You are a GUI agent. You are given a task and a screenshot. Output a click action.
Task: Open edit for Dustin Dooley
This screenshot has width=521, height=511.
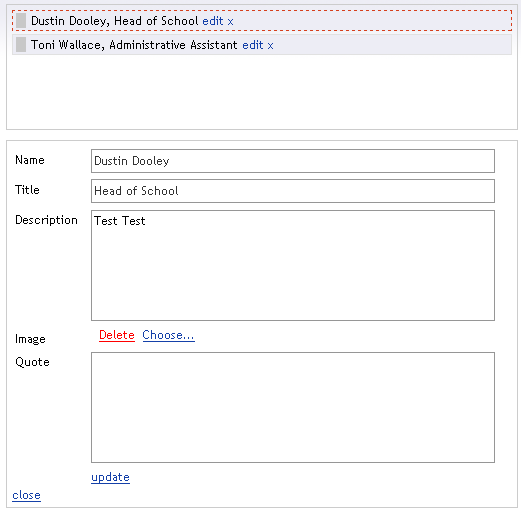tap(213, 21)
